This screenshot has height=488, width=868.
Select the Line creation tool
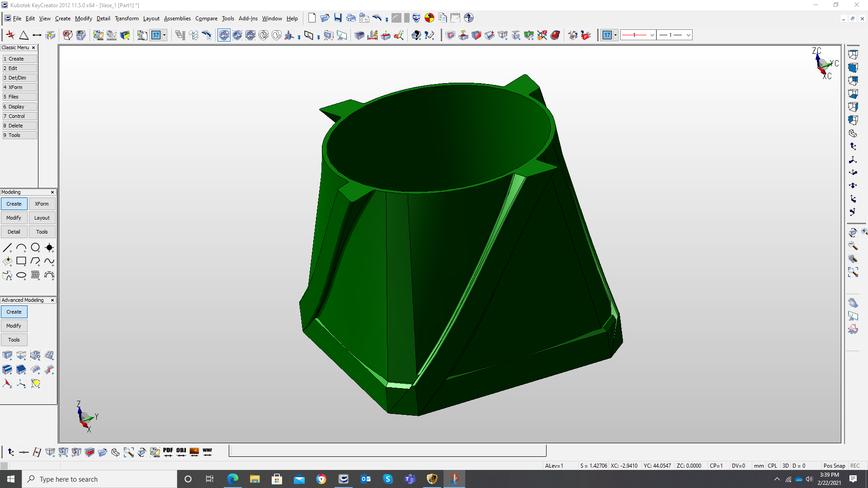pyautogui.click(x=7, y=248)
